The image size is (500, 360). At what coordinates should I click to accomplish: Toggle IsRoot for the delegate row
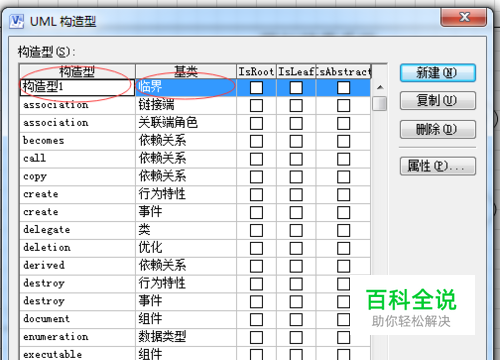(256, 230)
